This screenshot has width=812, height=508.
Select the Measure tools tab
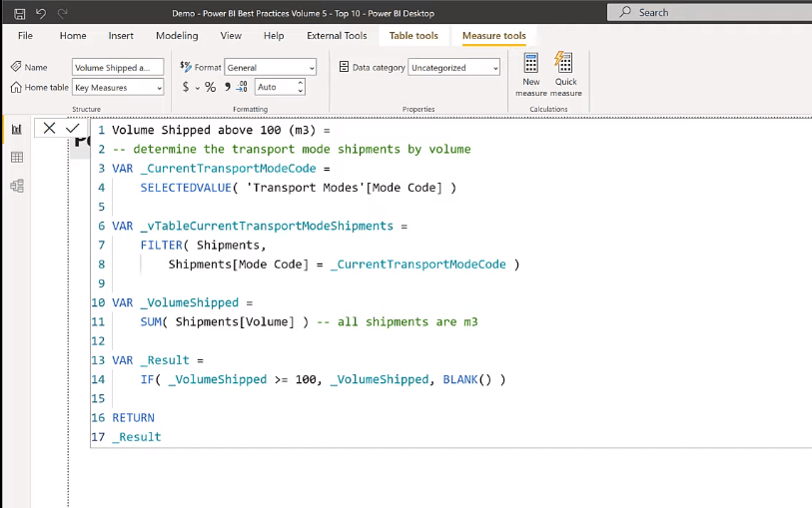pyautogui.click(x=494, y=36)
